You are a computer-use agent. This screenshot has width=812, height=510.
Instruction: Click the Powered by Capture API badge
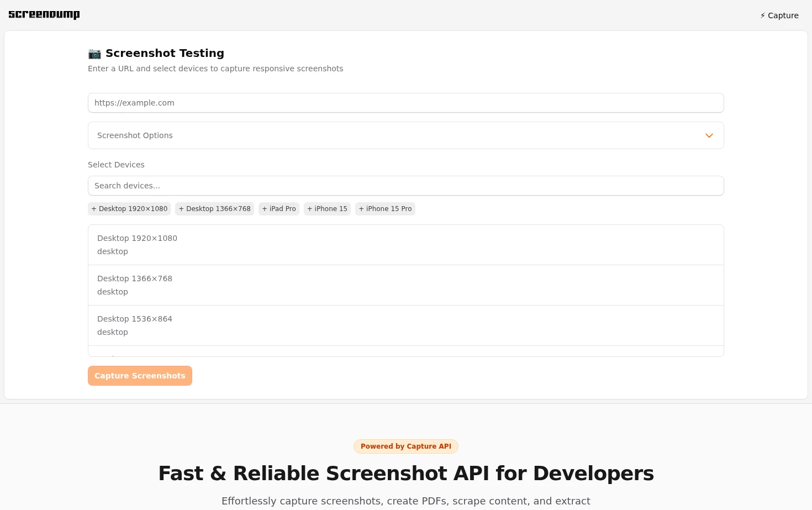(x=406, y=446)
